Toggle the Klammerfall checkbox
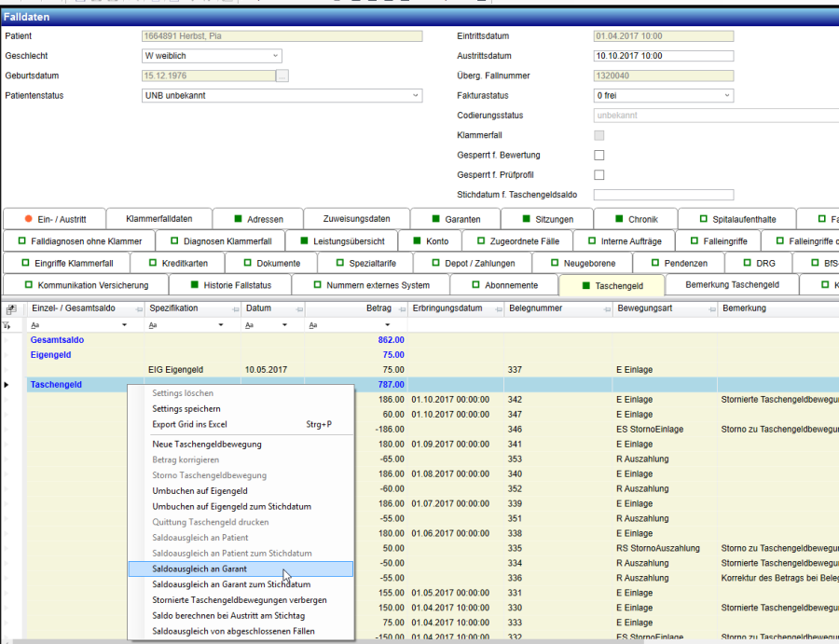 point(599,135)
